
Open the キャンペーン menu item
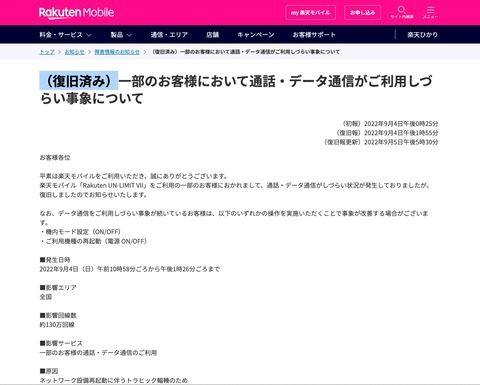[x=256, y=35]
